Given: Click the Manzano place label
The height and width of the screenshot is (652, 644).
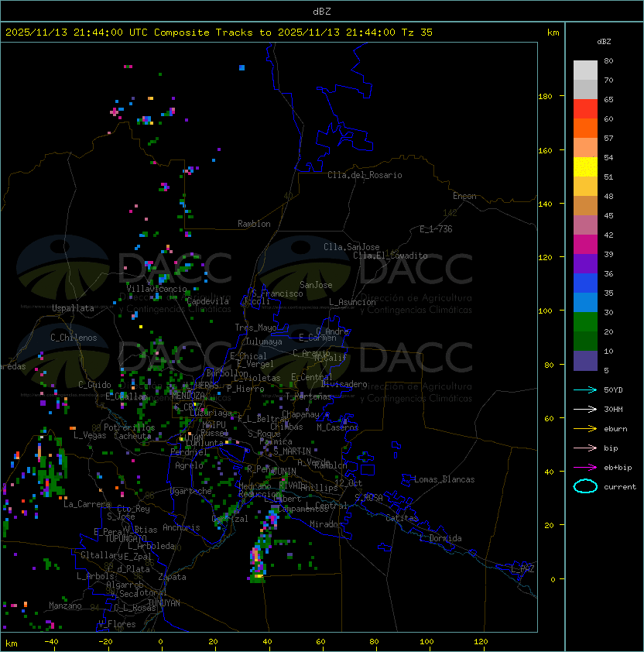Looking at the screenshot, I should tap(65, 606).
